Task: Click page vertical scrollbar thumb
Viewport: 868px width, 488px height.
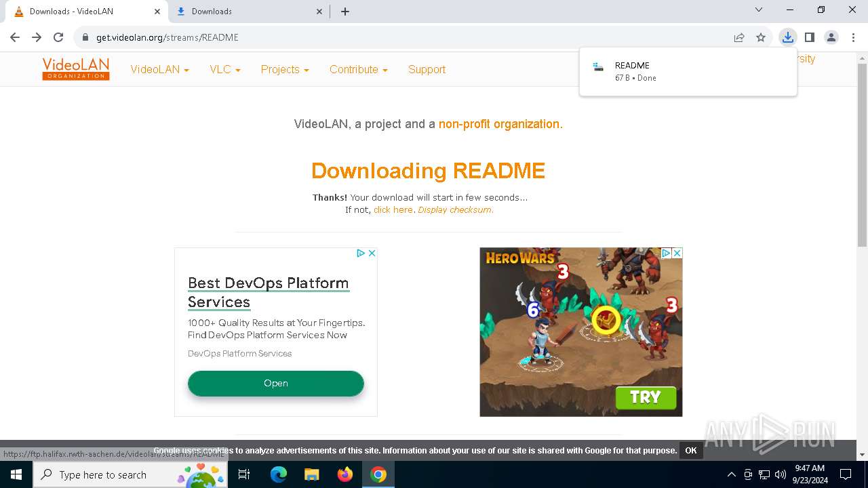Action: (862, 155)
